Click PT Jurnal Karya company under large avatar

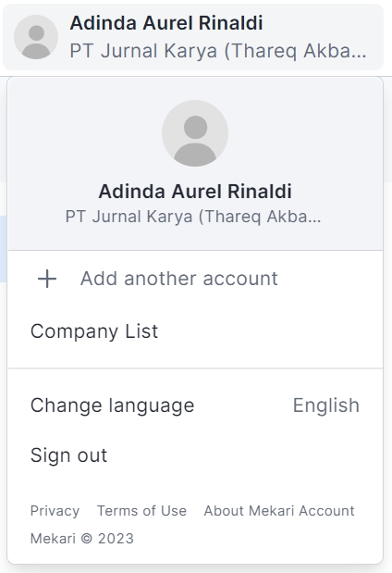[193, 217]
